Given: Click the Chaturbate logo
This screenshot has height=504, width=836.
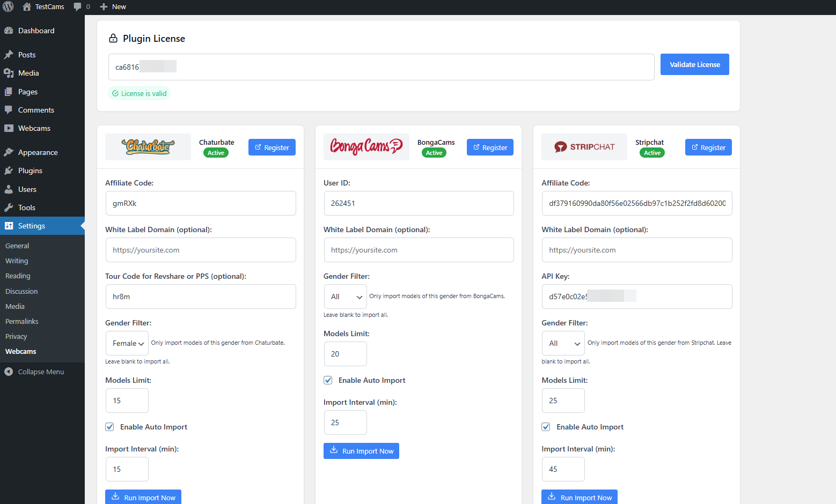Looking at the screenshot, I should (148, 146).
